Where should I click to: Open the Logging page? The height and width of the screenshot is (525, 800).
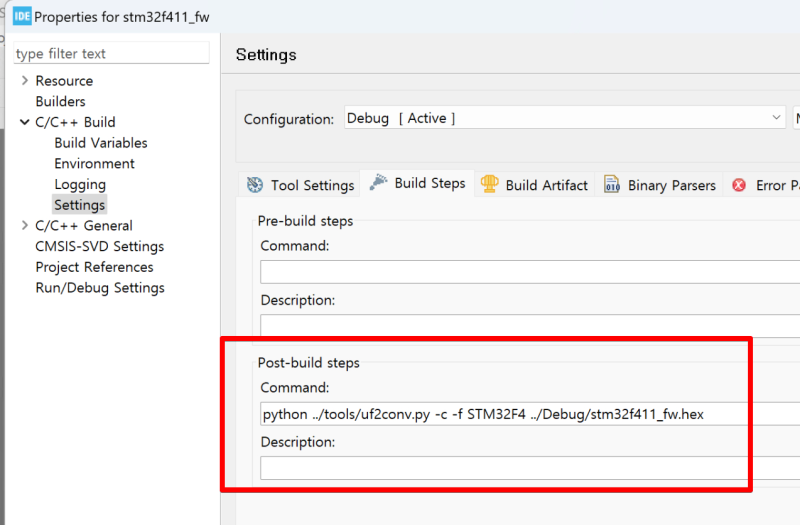pos(80,184)
